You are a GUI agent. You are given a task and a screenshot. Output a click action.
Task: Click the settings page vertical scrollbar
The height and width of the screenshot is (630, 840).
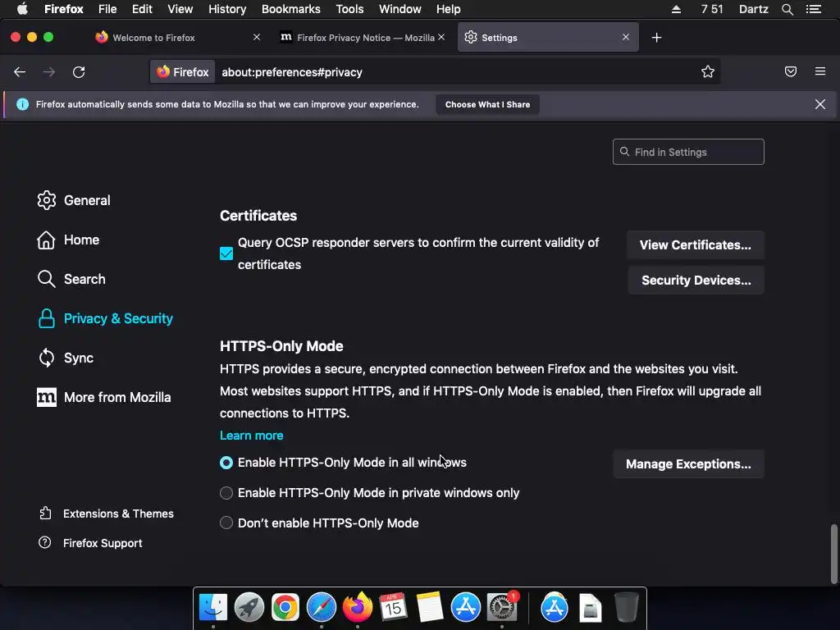833,554
